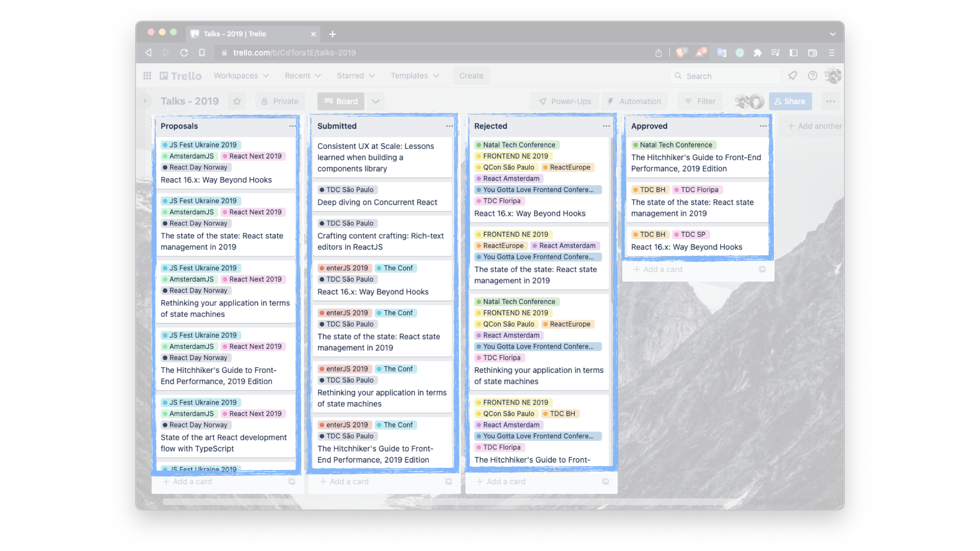The height and width of the screenshot is (551, 980).
Task: Reload the page in browser
Action: pos(184,53)
